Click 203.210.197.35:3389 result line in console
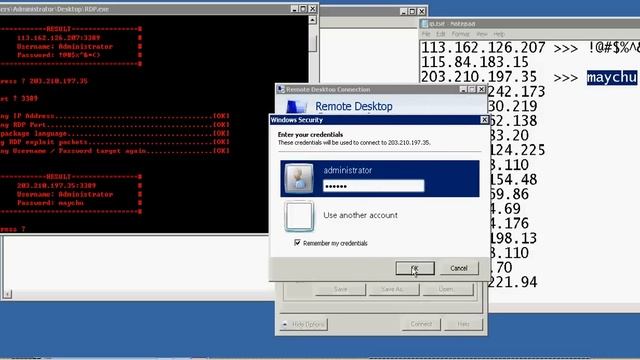 click(x=56, y=185)
